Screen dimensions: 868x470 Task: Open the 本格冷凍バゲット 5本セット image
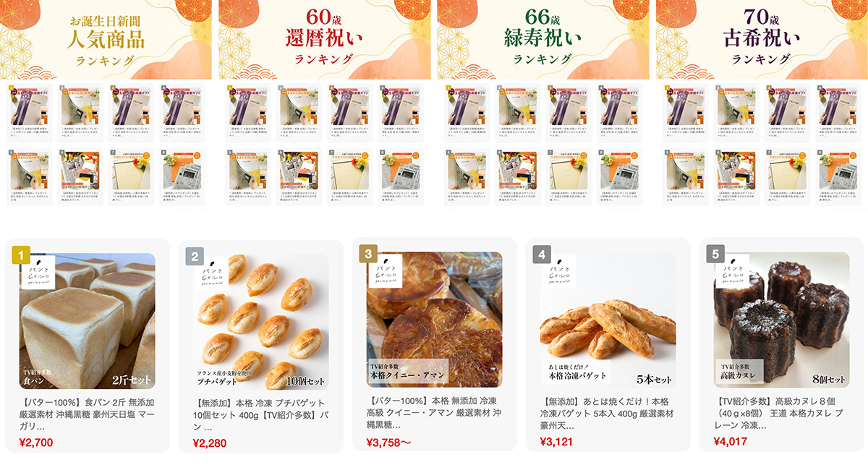[608, 320]
